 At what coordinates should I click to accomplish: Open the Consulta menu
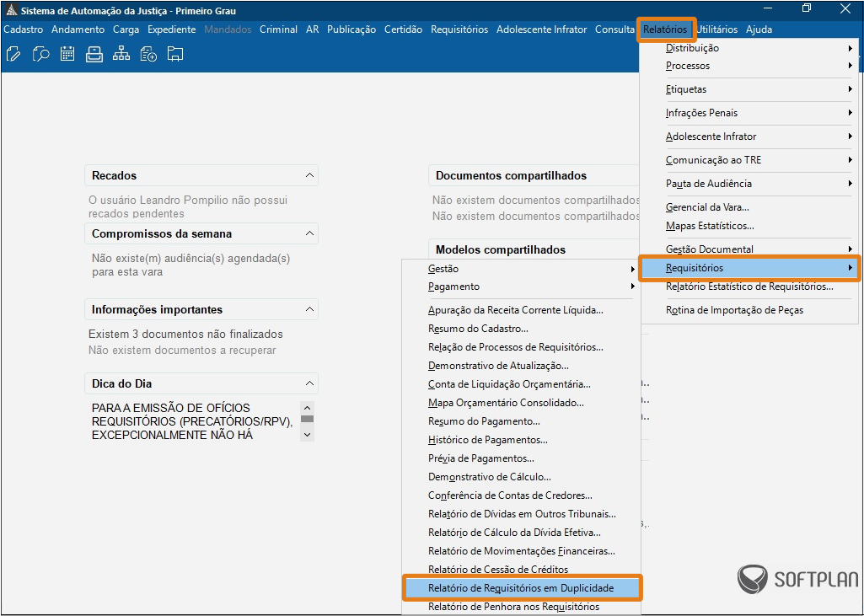[x=614, y=29]
